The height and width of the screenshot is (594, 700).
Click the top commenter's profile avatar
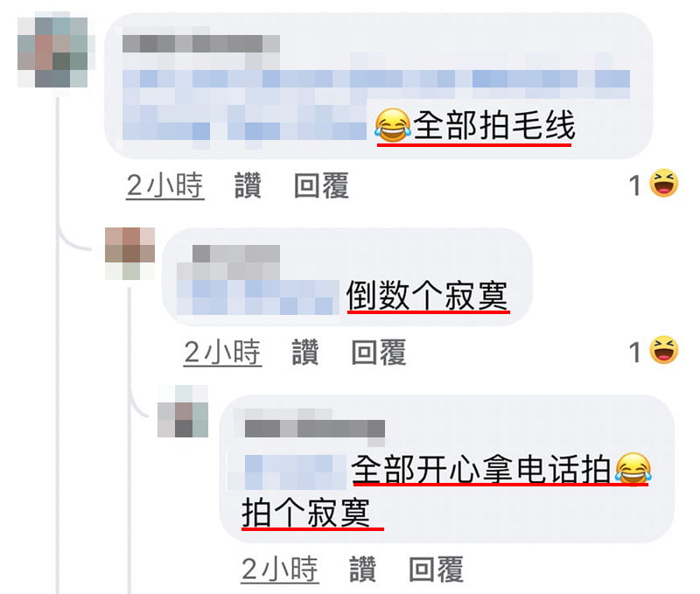(52, 52)
